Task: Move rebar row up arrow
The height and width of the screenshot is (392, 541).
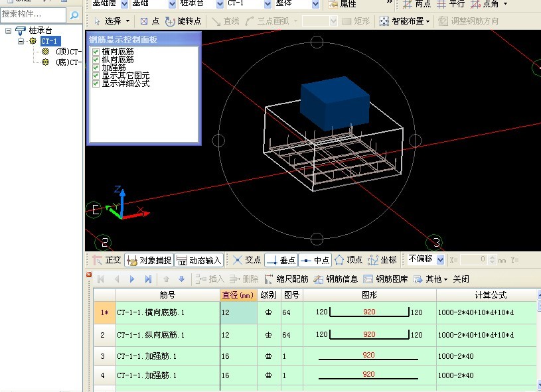Action: coord(167,279)
